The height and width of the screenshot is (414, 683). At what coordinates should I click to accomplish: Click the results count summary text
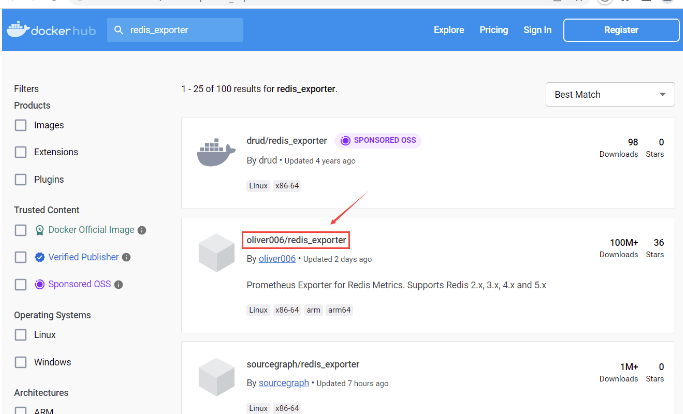[259, 89]
